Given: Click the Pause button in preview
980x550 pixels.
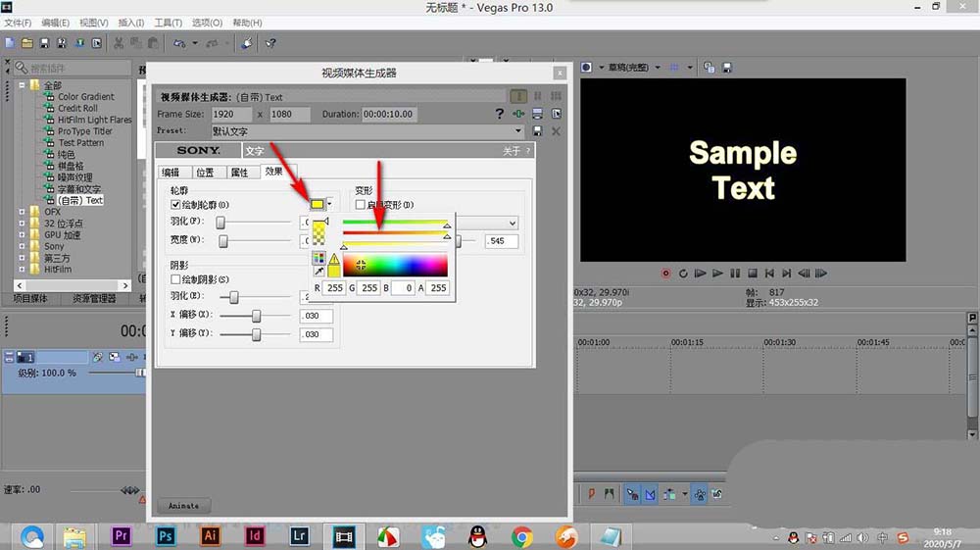Looking at the screenshot, I should [x=735, y=274].
